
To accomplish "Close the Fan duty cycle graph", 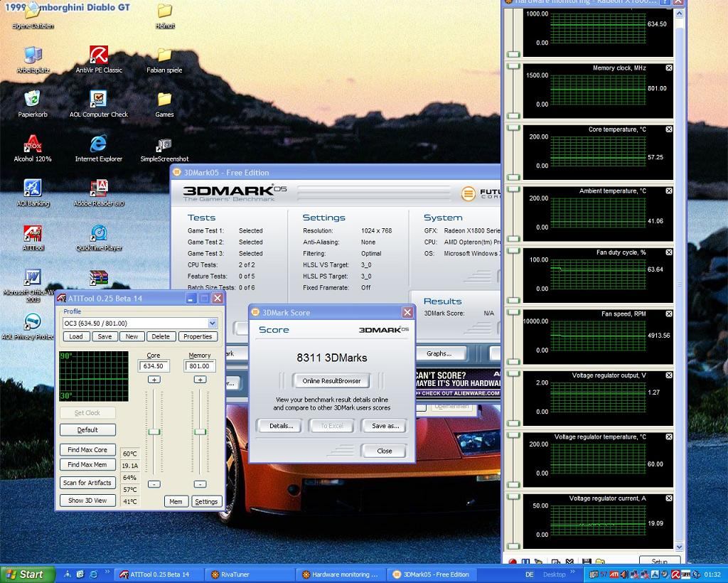I will (x=669, y=252).
